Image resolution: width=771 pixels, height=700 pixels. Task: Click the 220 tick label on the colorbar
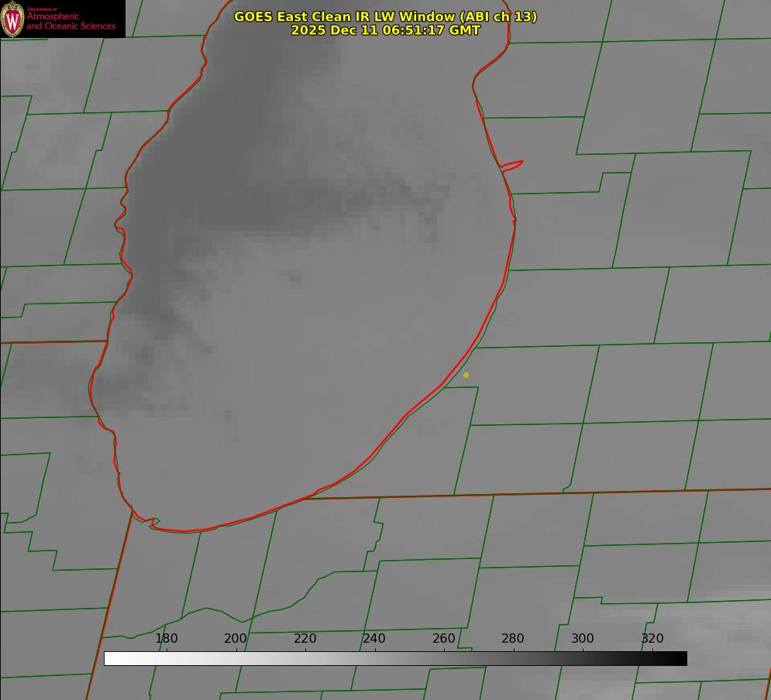pyautogui.click(x=305, y=639)
